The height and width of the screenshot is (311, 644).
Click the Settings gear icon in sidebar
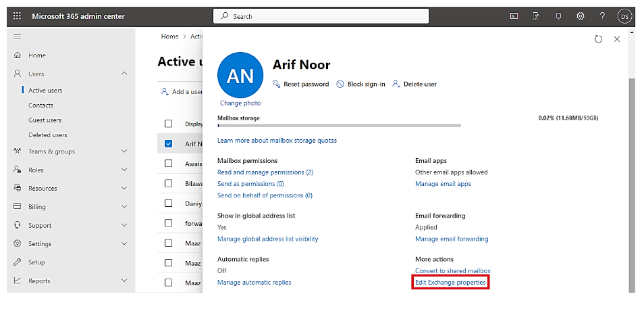(x=18, y=243)
